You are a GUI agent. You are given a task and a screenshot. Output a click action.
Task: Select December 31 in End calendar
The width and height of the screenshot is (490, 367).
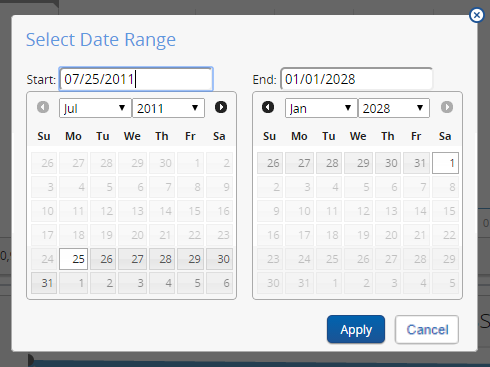[416, 163]
